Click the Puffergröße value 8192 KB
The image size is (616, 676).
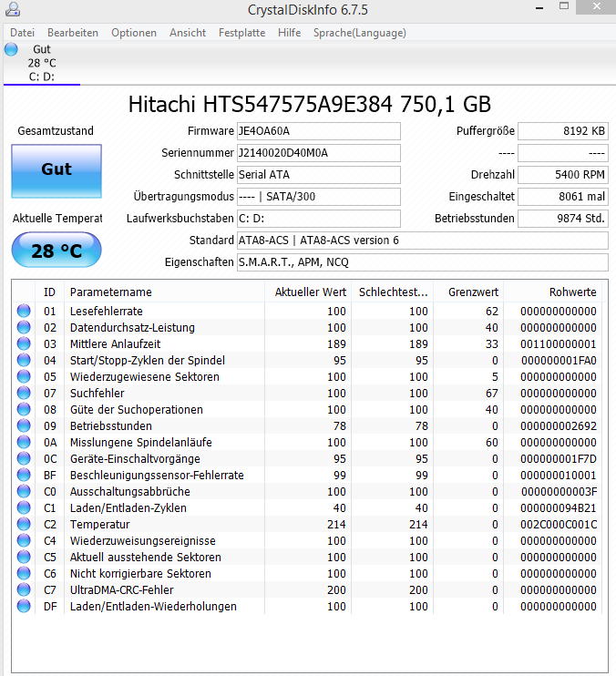pyautogui.click(x=563, y=131)
